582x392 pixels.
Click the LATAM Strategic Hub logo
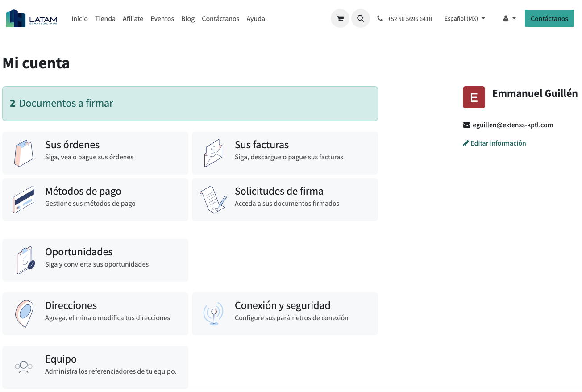[32, 19]
